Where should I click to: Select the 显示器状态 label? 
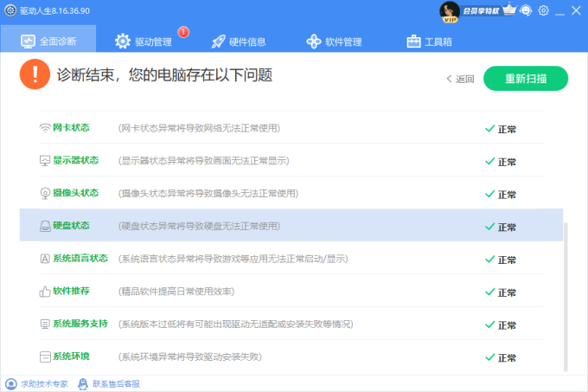[x=75, y=160]
